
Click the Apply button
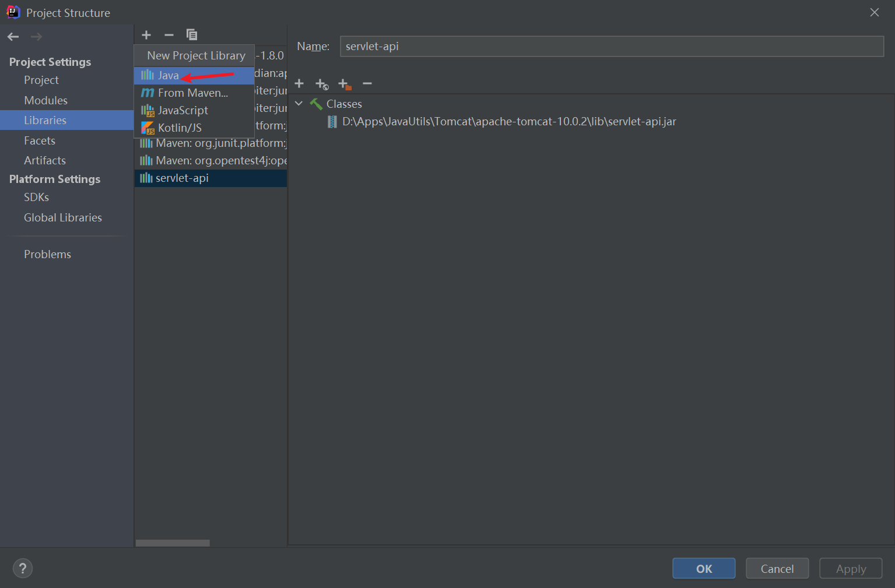851,568
